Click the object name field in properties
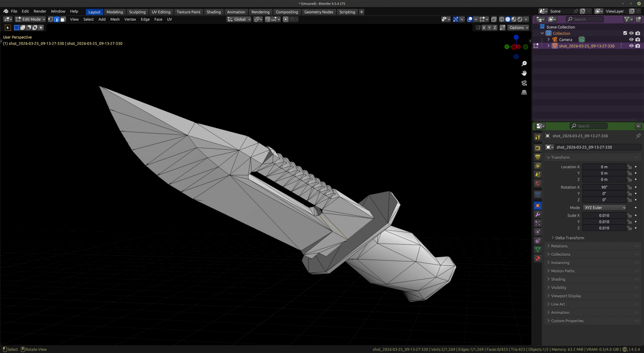 pos(598,147)
